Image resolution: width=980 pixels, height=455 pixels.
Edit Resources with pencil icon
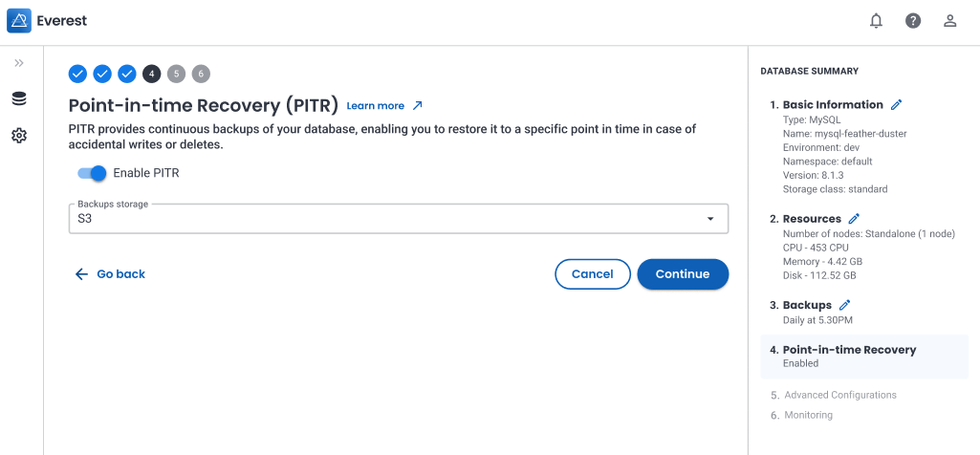click(854, 219)
